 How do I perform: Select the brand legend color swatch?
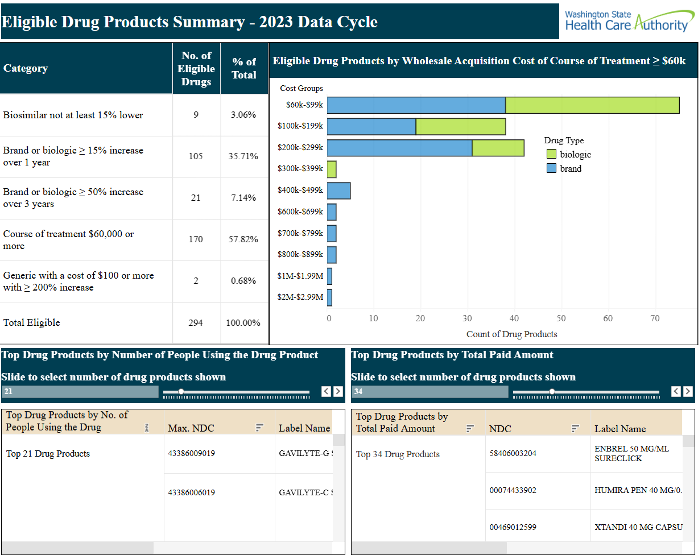pos(551,168)
